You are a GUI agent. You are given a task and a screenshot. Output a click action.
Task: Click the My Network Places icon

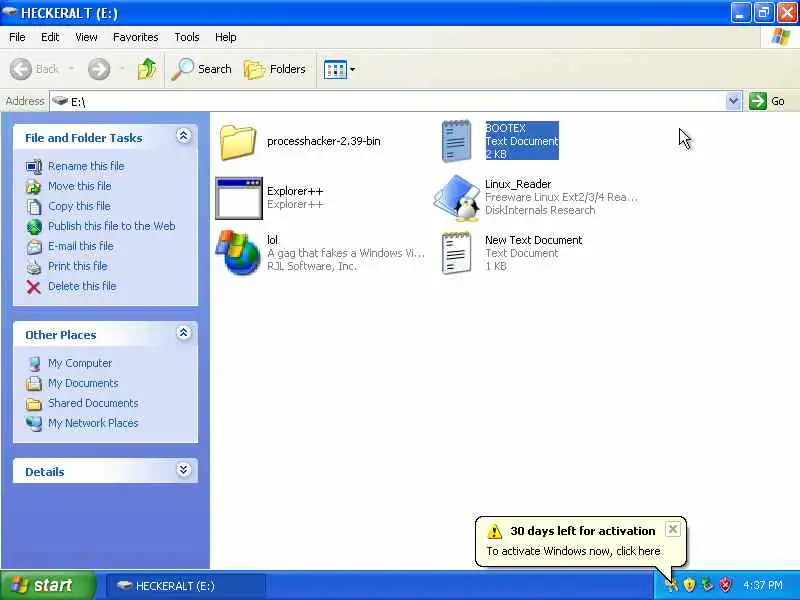pos(34,423)
